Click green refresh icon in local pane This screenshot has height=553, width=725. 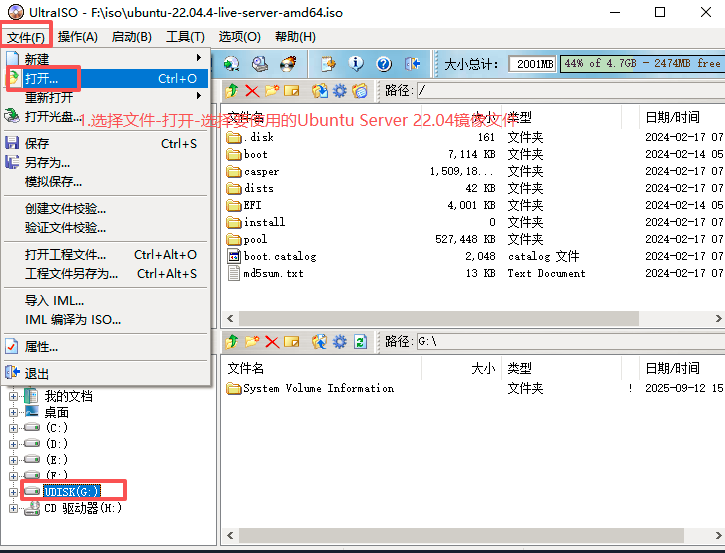point(360,342)
